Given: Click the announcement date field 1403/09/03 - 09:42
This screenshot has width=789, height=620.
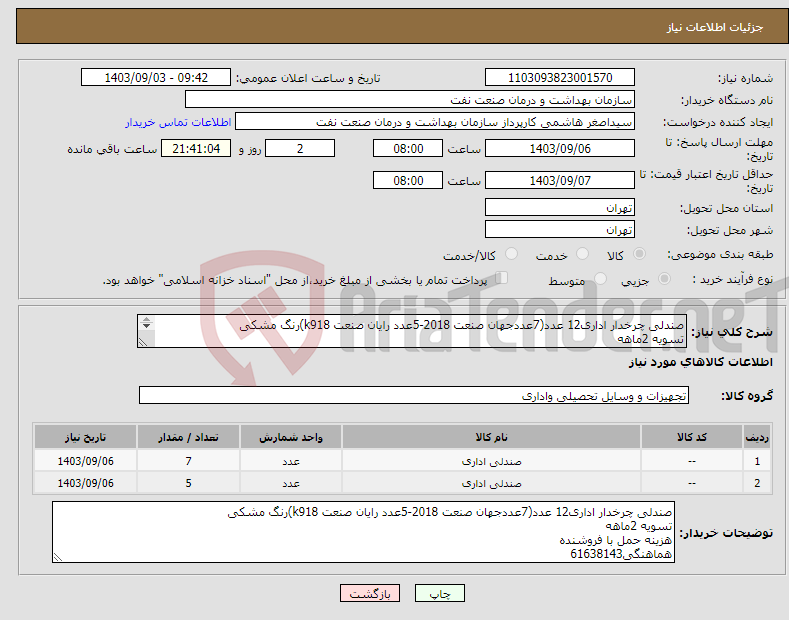Looking at the screenshot, I should [156, 78].
